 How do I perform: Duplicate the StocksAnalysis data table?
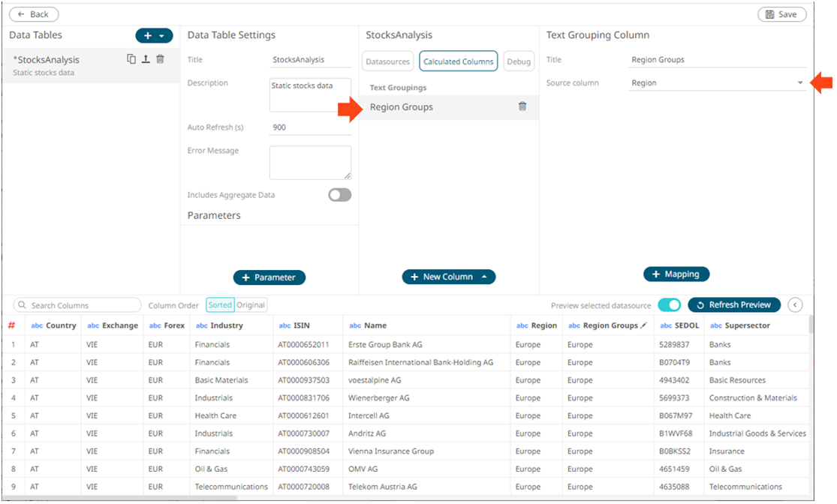[131, 59]
